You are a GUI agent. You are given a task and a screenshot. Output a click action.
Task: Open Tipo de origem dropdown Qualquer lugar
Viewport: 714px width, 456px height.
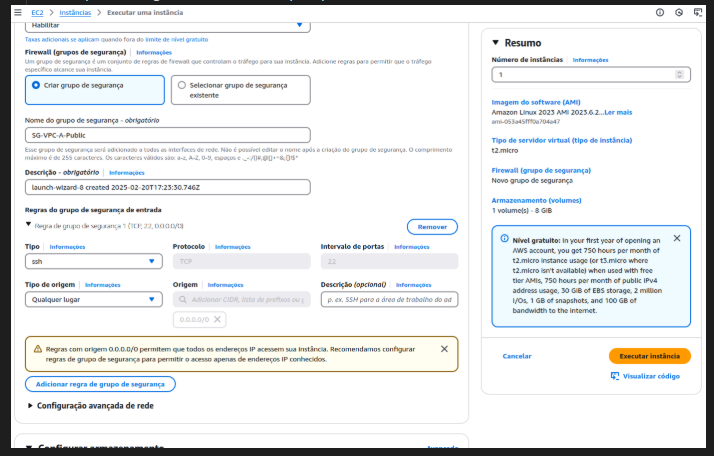pos(93,298)
